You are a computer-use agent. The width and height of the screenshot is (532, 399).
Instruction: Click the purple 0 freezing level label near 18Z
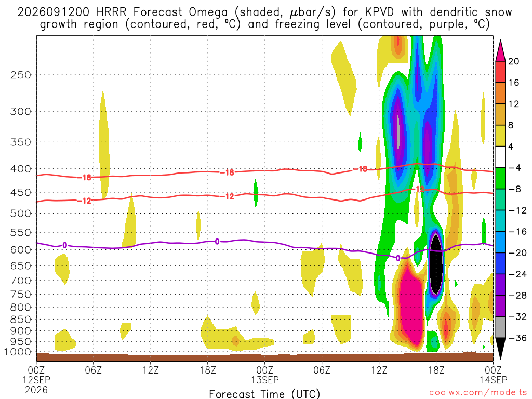click(217, 242)
